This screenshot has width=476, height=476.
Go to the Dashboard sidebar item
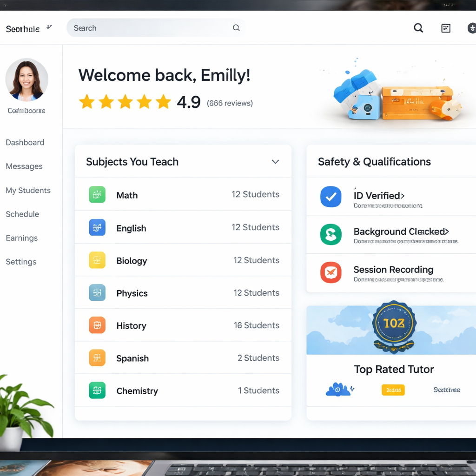pyautogui.click(x=25, y=142)
